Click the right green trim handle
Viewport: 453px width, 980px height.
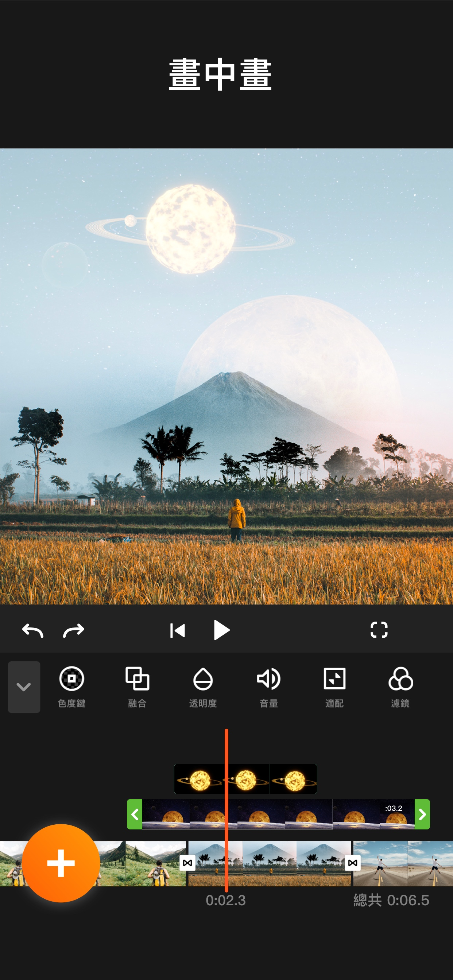(422, 814)
